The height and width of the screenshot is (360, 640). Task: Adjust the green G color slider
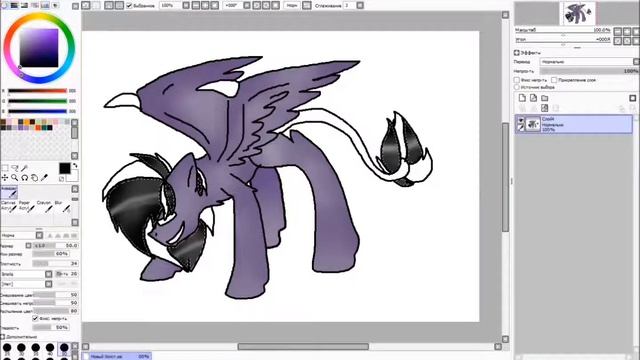37,101
